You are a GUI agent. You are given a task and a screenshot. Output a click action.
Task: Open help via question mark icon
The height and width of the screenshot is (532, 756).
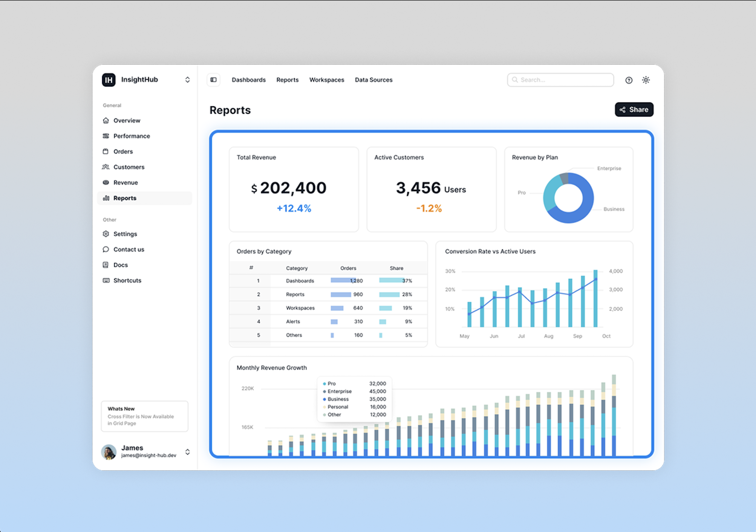click(x=629, y=80)
